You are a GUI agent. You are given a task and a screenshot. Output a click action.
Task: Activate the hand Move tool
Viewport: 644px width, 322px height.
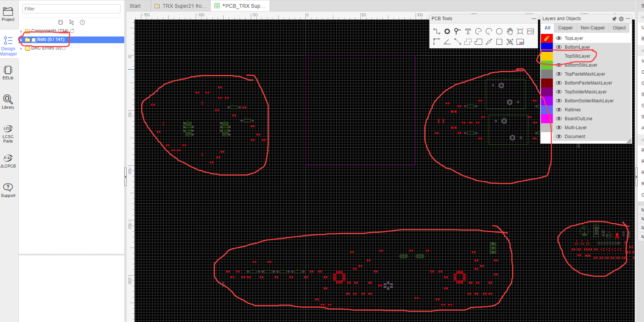pos(510,32)
